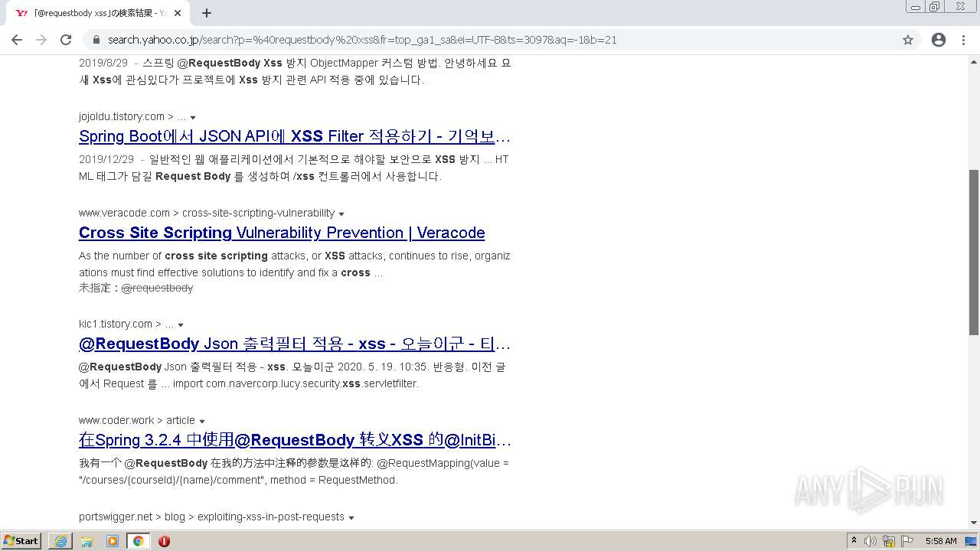Open Cross Site Scripting Vulnerability Prevention Veracode link
Screen dimensions: 980x551
point(282,233)
